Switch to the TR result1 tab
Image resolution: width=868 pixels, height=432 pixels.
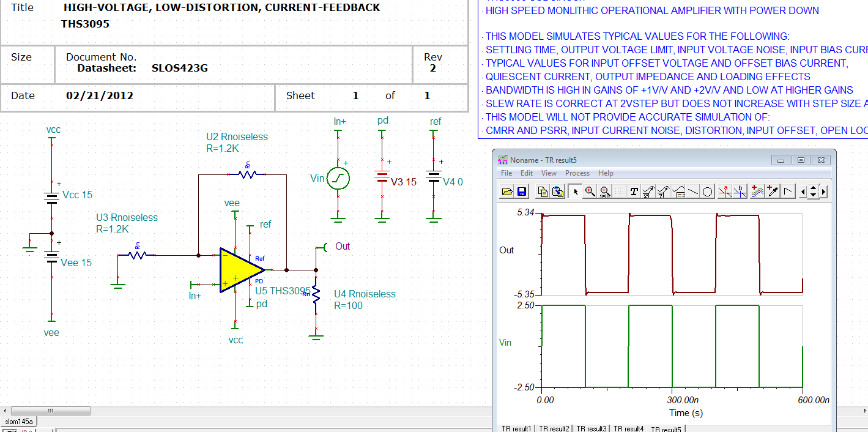point(516,428)
